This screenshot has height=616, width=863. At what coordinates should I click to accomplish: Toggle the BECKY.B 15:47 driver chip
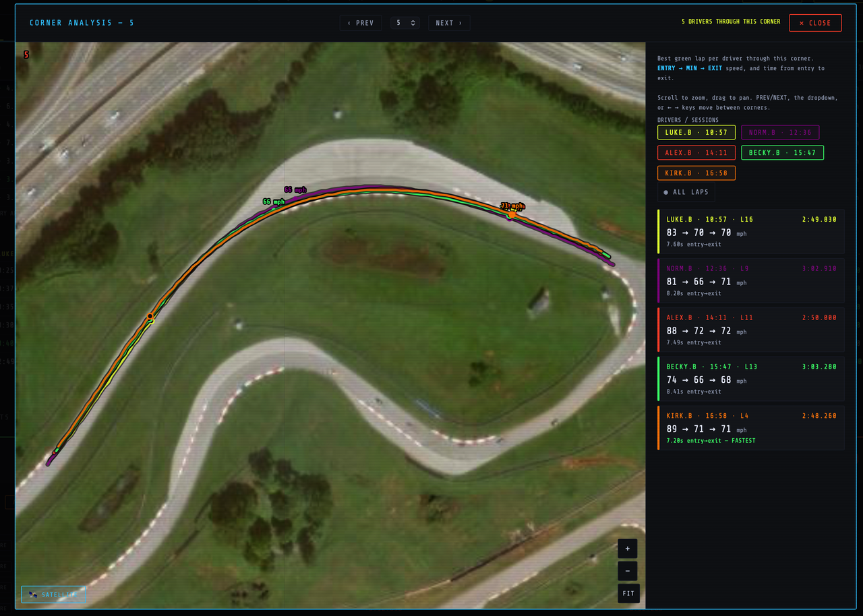click(x=782, y=152)
